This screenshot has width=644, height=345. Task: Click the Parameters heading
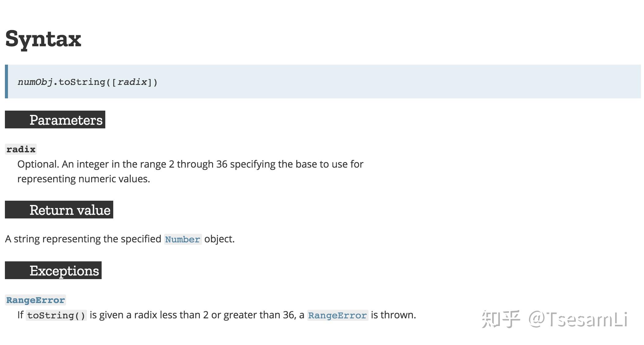pos(66,120)
